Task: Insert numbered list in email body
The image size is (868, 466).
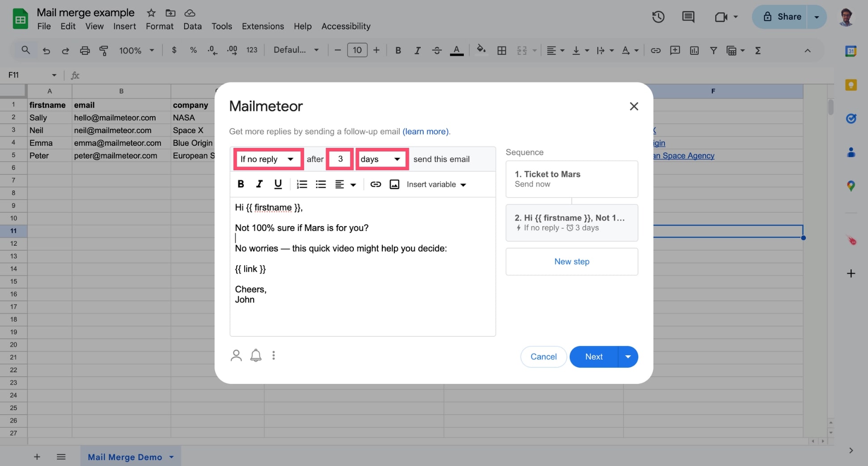Action: pyautogui.click(x=302, y=184)
